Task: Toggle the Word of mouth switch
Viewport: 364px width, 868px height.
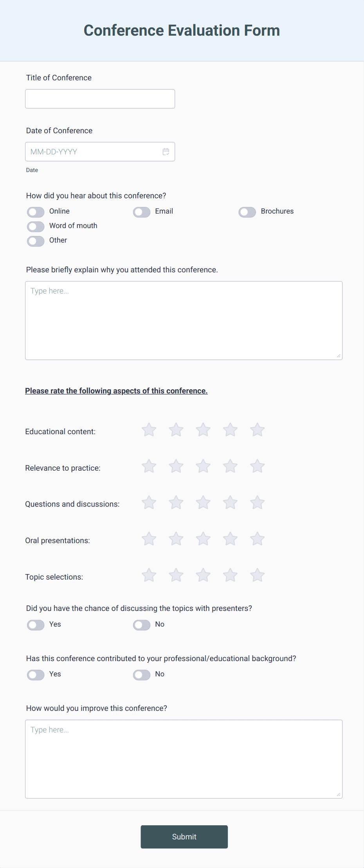Action: coord(35,226)
